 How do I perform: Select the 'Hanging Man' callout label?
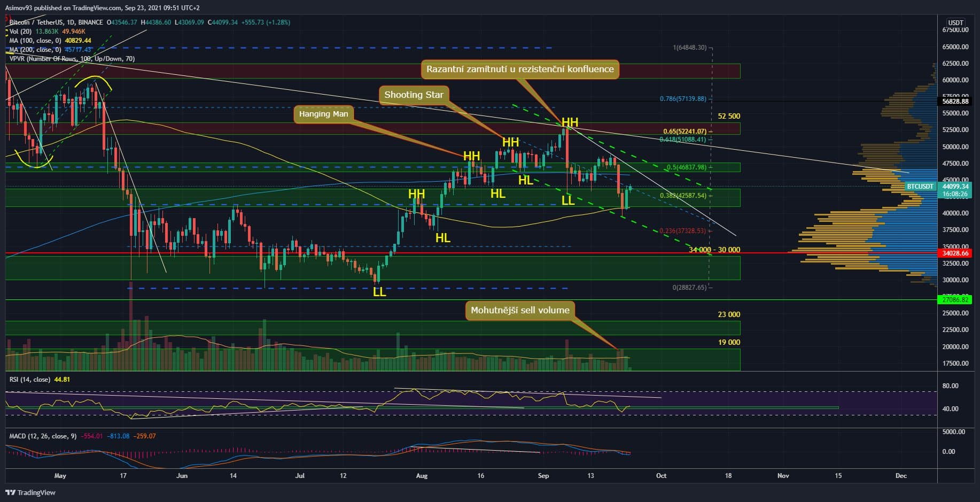click(323, 114)
